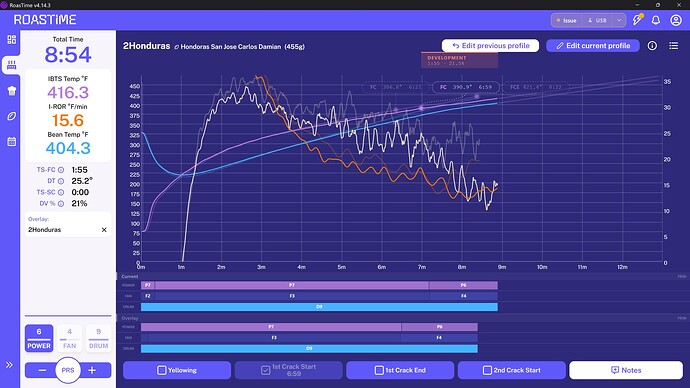Click the Total Time 8:54 value

tap(68, 55)
